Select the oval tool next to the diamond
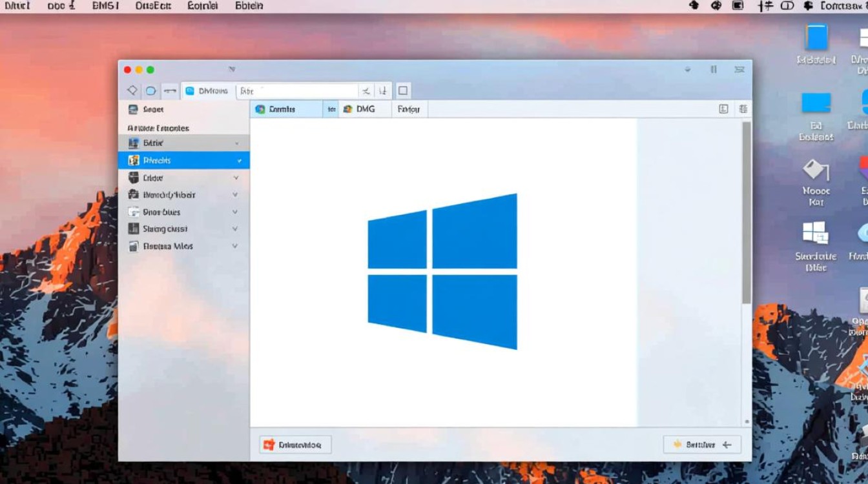 (x=150, y=90)
